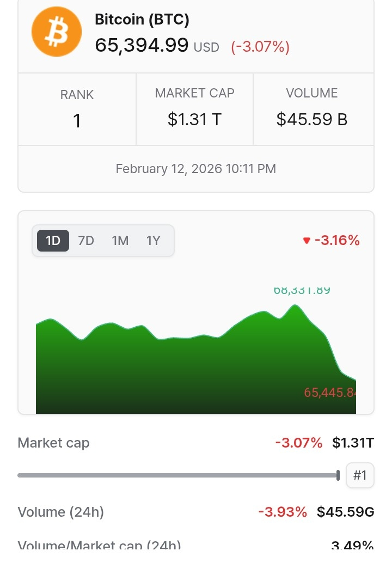
Task: Click the Volume (24h) row label
Action: [x=60, y=512]
